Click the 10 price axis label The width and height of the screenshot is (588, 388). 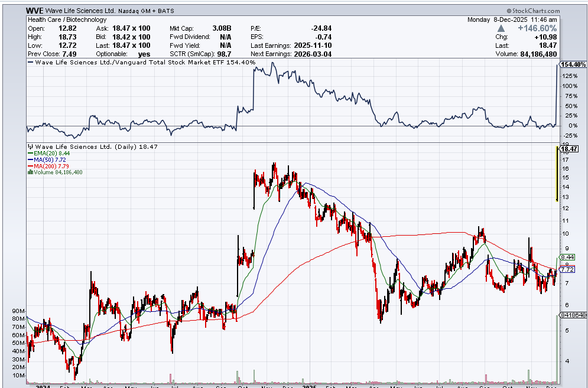tap(566, 233)
